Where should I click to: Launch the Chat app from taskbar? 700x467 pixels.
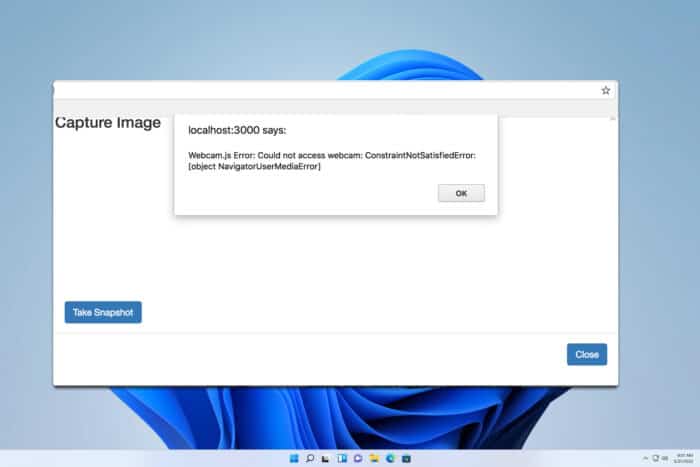(358, 459)
